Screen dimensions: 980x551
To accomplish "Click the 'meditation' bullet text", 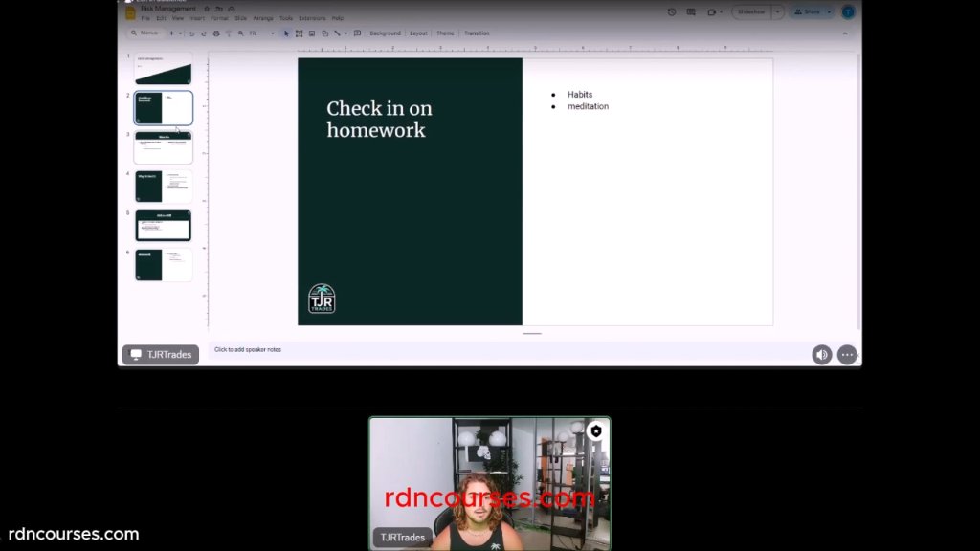I will [x=588, y=106].
